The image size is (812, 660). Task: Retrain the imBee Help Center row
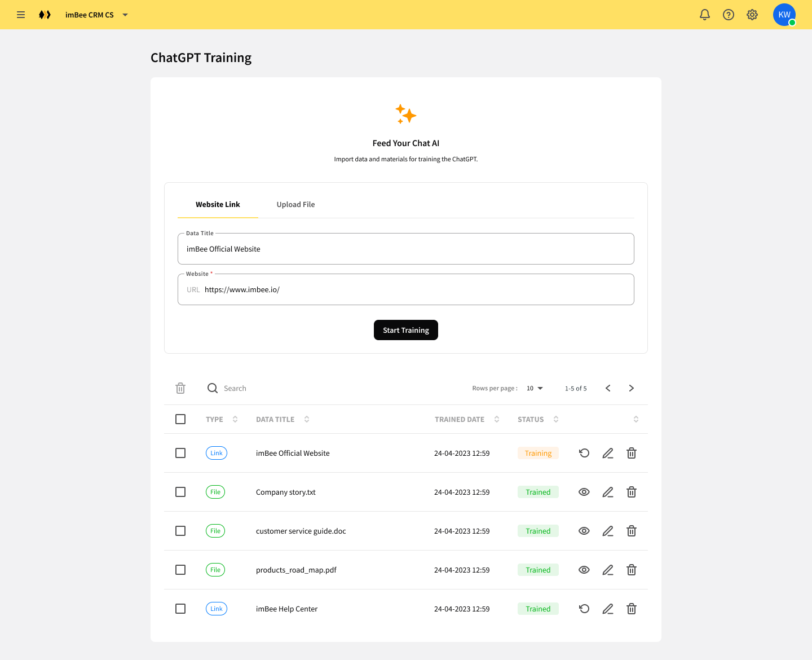584,609
